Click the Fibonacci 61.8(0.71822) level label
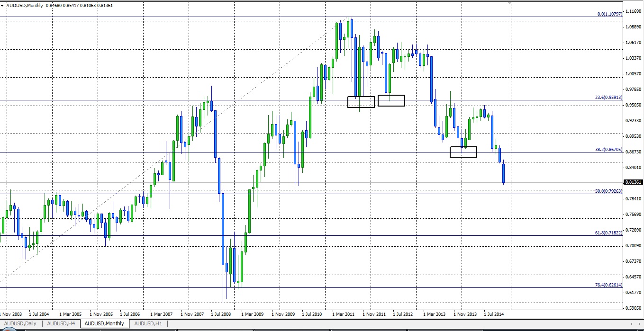This screenshot has height=331, width=644. point(608,233)
